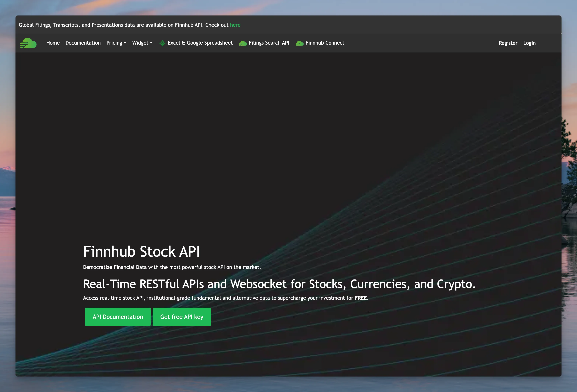The image size is (577, 392).
Task: Expand the Pricing dropdown menu
Action: pos(116,43)
